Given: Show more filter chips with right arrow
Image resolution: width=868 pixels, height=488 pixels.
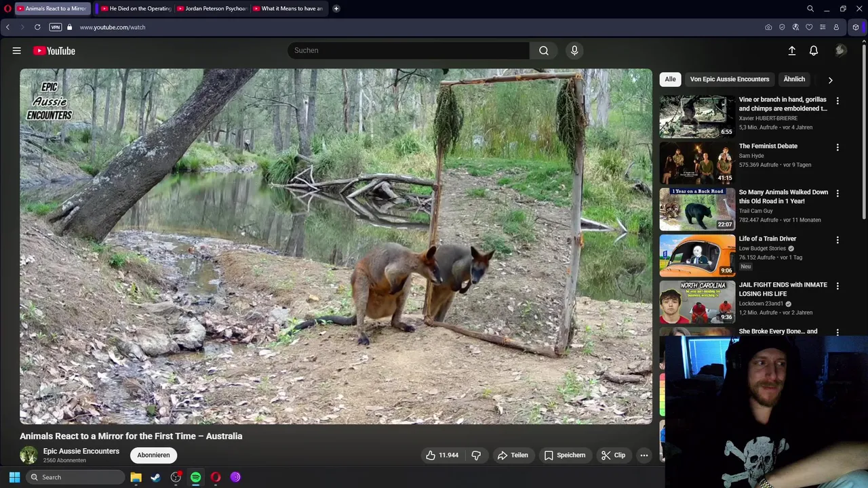Looking at the screenshot, I should (830, 80).
